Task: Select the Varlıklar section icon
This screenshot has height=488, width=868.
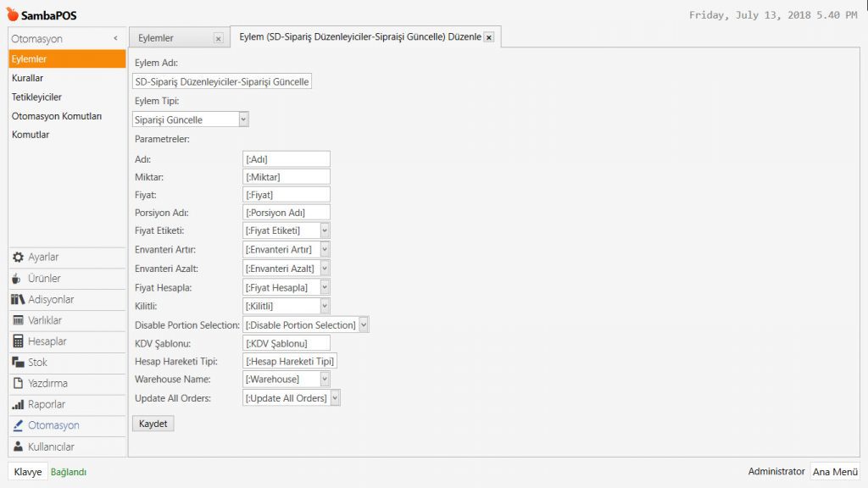Action: 18,320
